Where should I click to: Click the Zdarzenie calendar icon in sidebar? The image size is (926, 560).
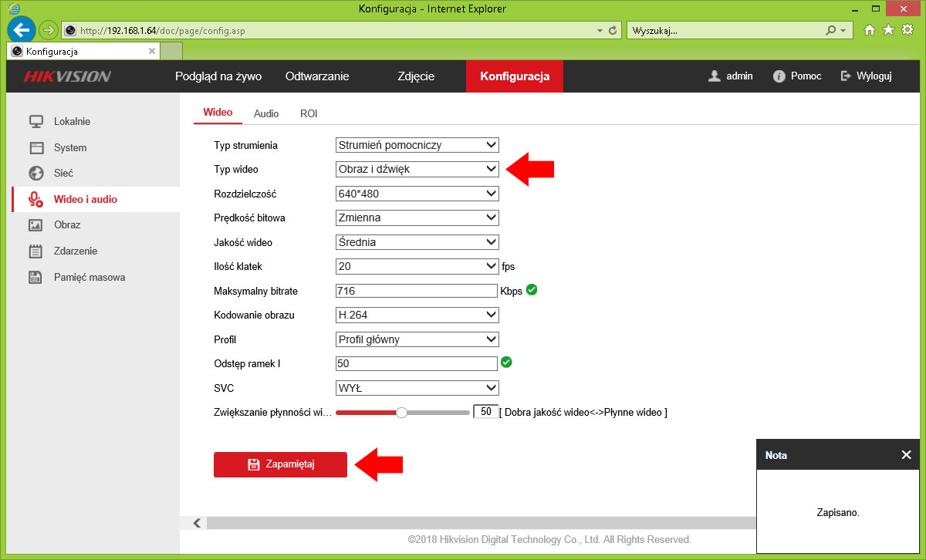click(35, 251)
